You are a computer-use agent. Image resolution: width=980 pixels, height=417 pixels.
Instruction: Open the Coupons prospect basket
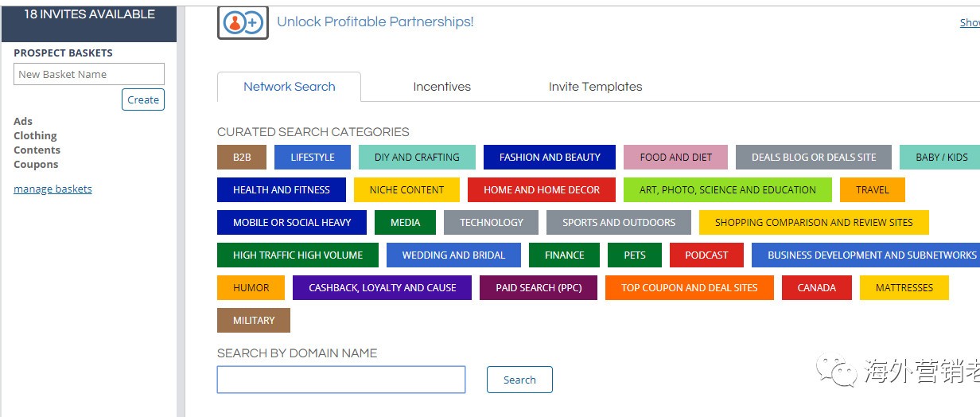pos(36,165)
